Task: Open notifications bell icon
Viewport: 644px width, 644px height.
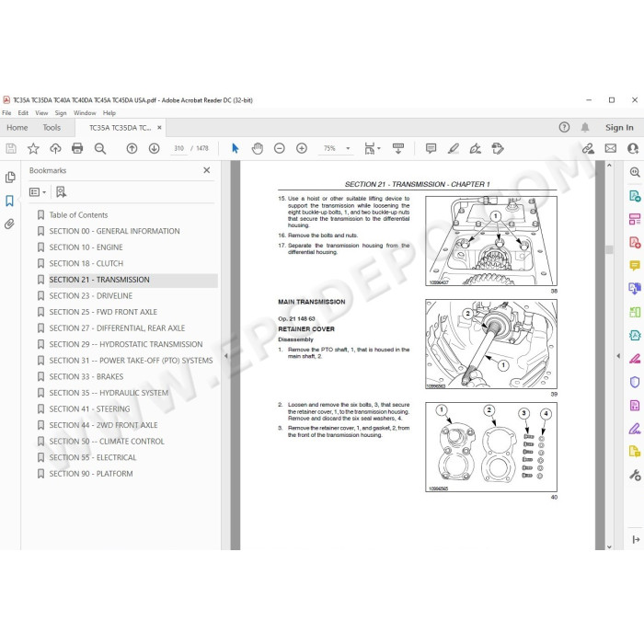Action: click(x=585, y=127)
